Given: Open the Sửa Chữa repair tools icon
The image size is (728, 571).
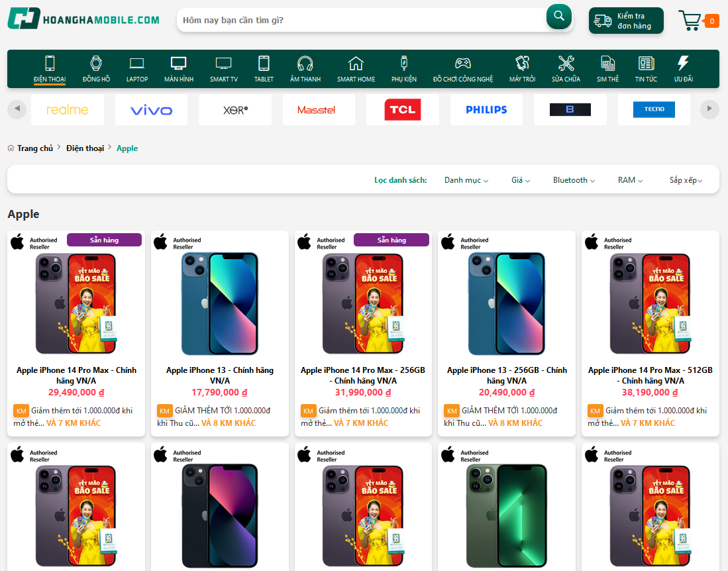Looking at the screenshot, I should 566,64.
